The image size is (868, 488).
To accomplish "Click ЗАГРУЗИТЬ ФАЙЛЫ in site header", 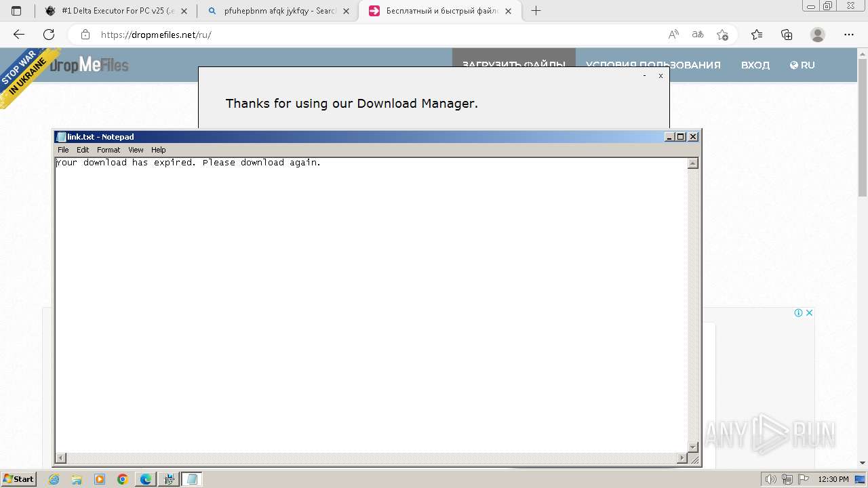I will (513, 65).
